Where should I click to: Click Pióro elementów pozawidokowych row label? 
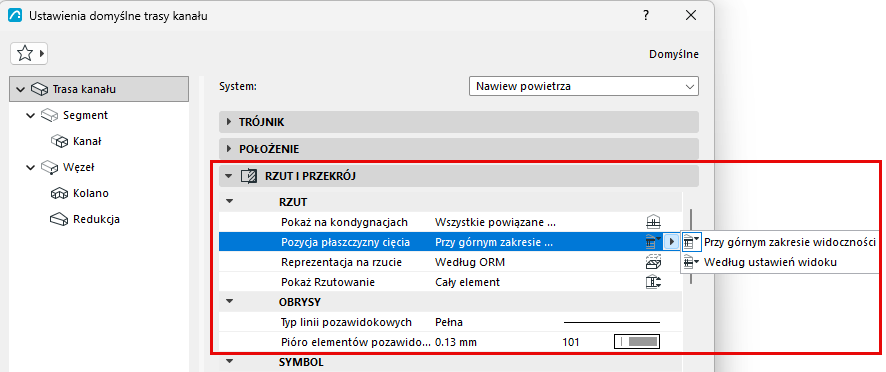point(356,342)
